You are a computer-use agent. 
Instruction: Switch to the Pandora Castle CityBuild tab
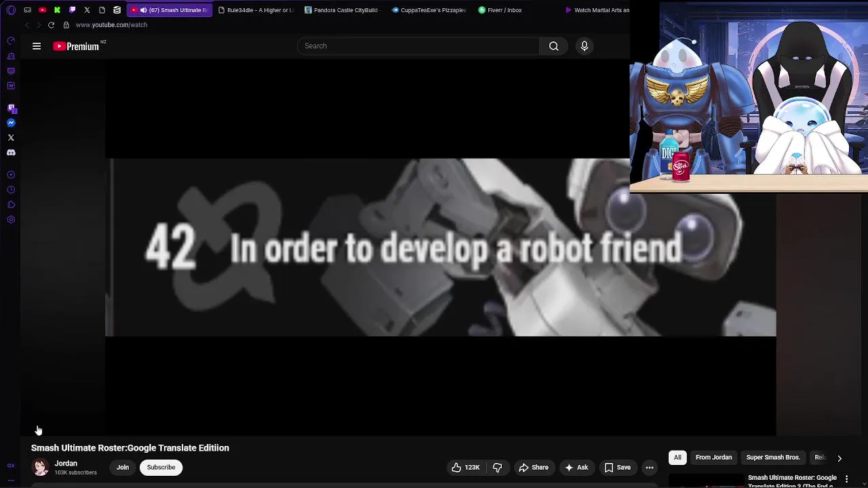(342, 10)
